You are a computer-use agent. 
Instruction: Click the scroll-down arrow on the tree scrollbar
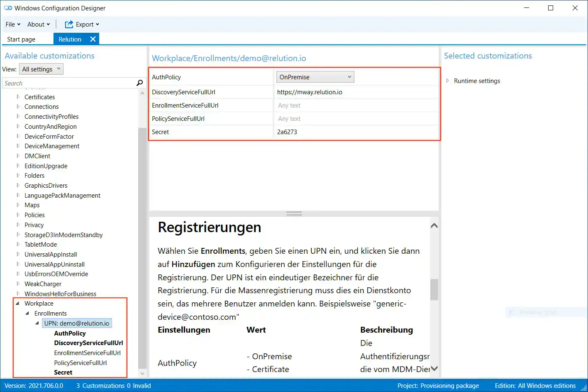coord(142,373)
